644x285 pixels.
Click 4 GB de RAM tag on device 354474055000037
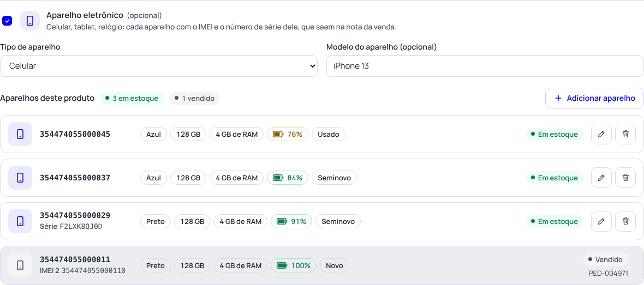pos(236,178)
